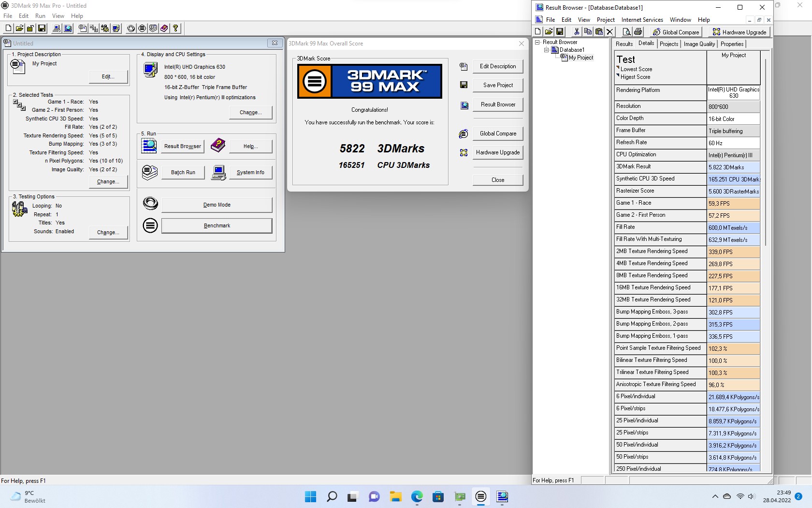Click Benchmark button in Run section

pos(217,226)
